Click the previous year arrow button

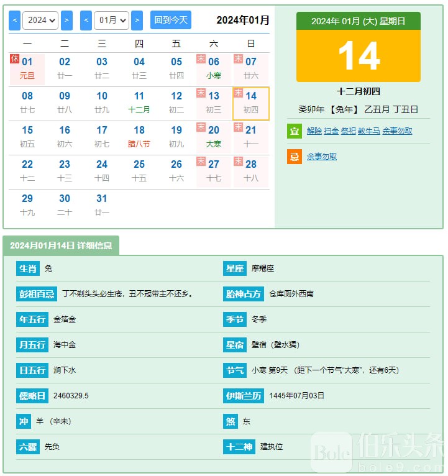[14, 20]
